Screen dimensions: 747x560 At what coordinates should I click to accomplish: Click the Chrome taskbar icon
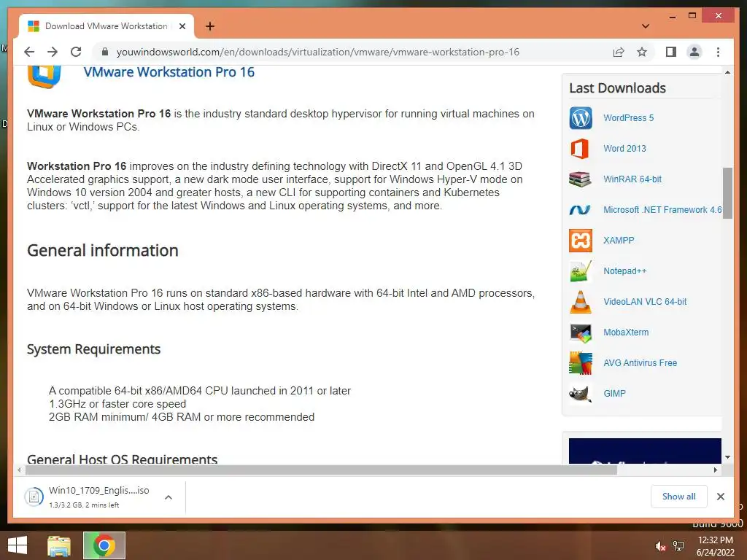pyautogui.click(x=104, y=545)
